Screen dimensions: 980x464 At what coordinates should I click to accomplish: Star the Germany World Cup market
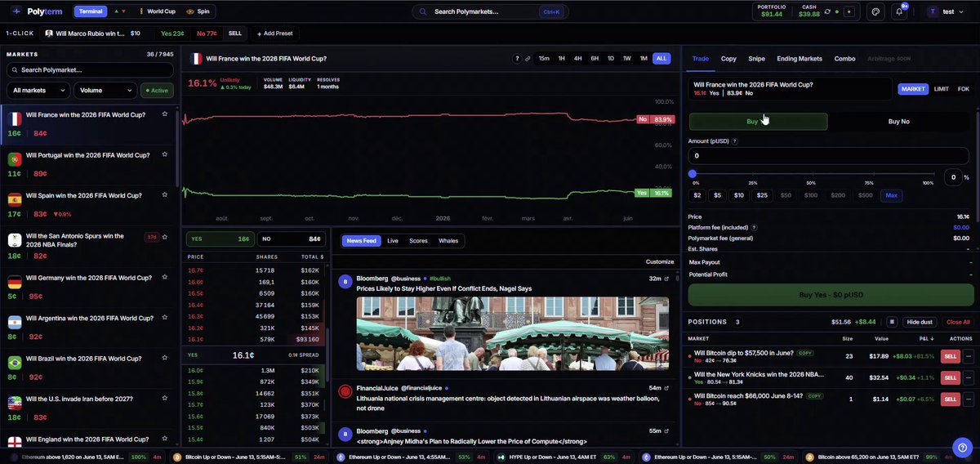point(165,278)
